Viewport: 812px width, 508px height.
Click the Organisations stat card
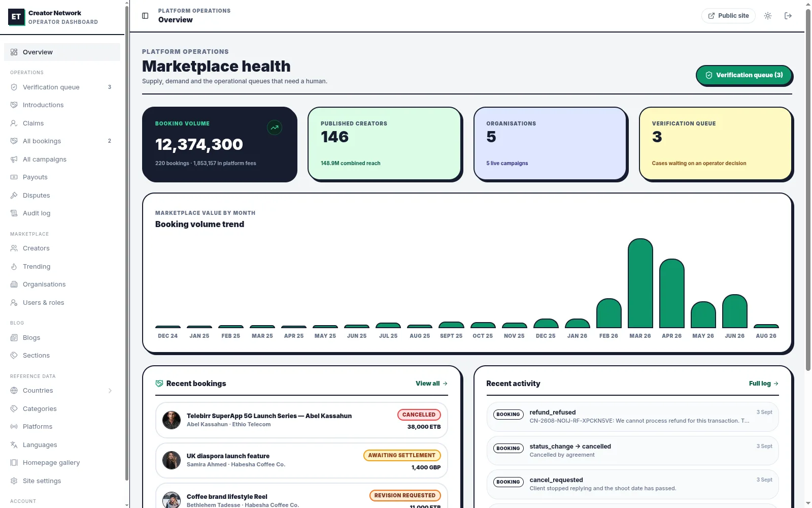point(550,144)
